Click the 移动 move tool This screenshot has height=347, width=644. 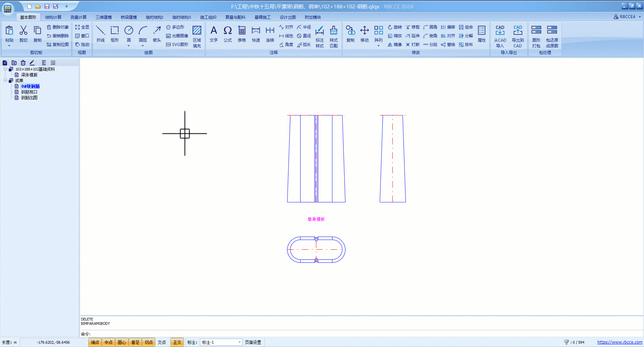click(365, 34)
